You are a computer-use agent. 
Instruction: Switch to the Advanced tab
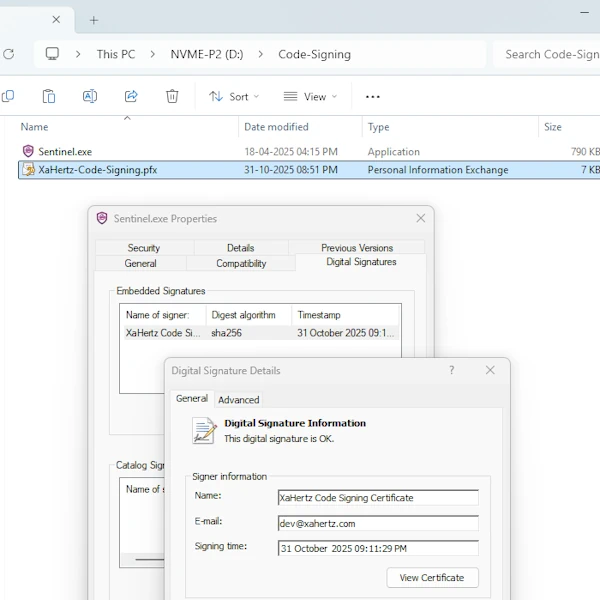tap(238, 399)
